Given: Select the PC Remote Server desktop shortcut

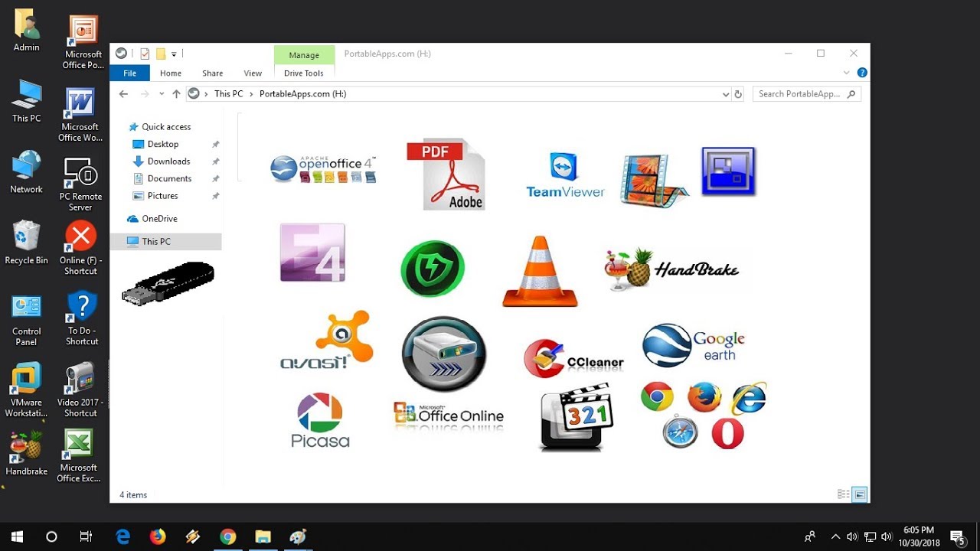Looking at the screenshot, I should pyautogui.click(x=80, y=185).
